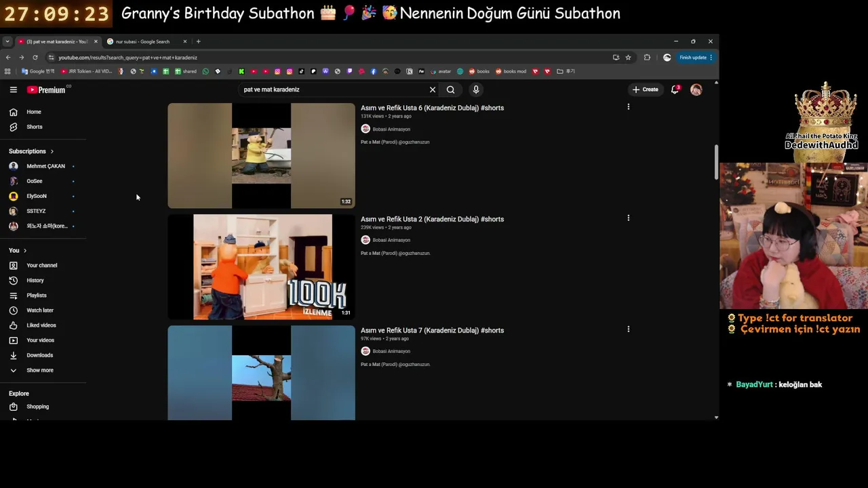This screenshot has width=868, height=488.
Task: Open the install app icon in address bar
Action: click(616, 58)
